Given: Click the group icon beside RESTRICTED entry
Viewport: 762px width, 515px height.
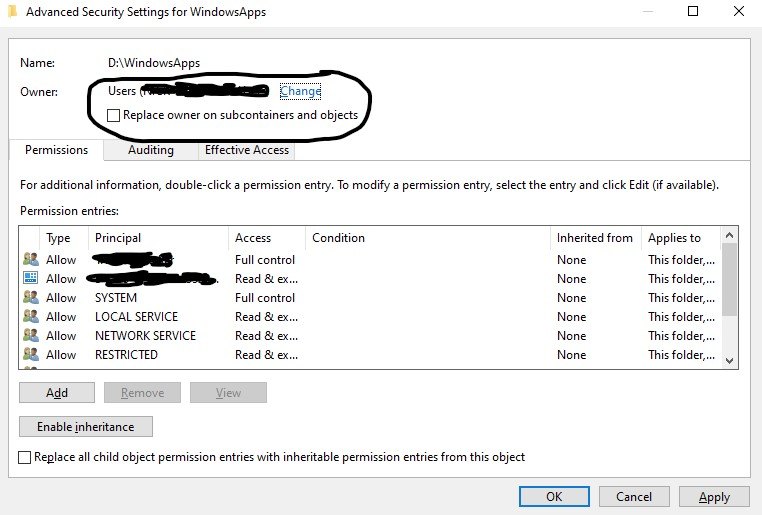Looking at the screenshot, I should (x=31, y=354).
